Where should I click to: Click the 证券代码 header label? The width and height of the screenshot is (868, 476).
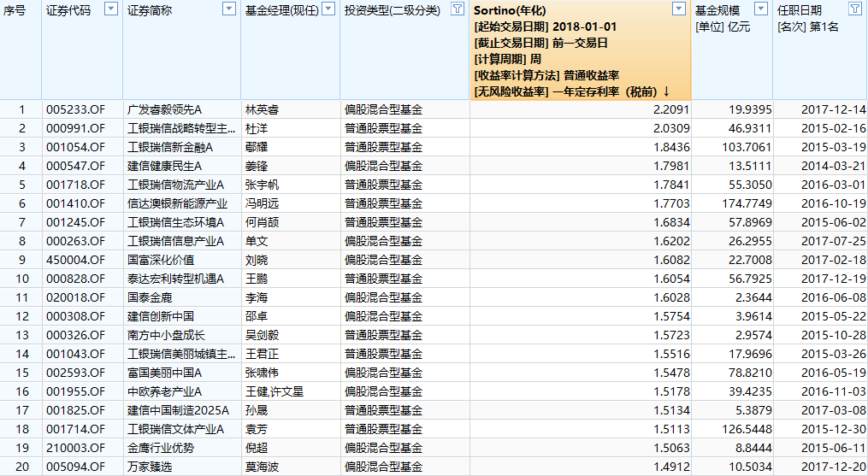click(68, 10)
